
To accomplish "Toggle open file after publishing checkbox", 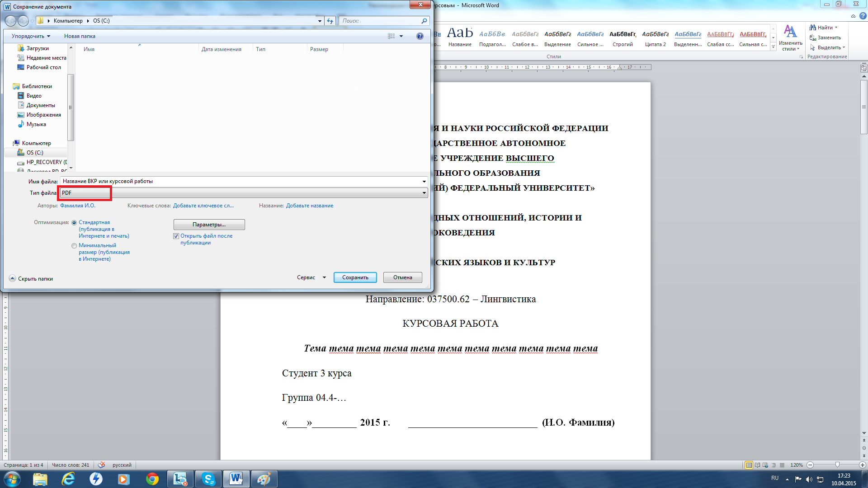I will click(x=176, y=236).
